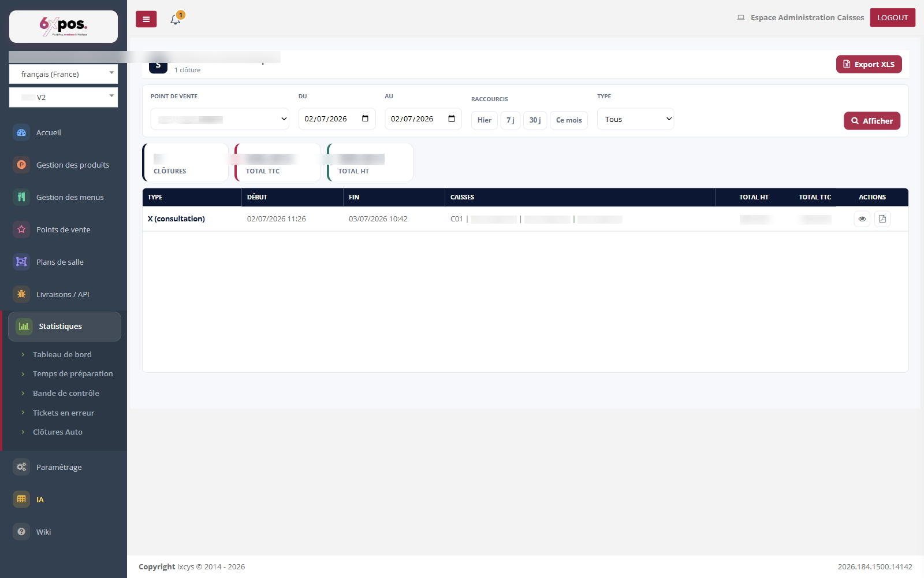
Task: View closure details with eye icon
Action: (862, 219)
